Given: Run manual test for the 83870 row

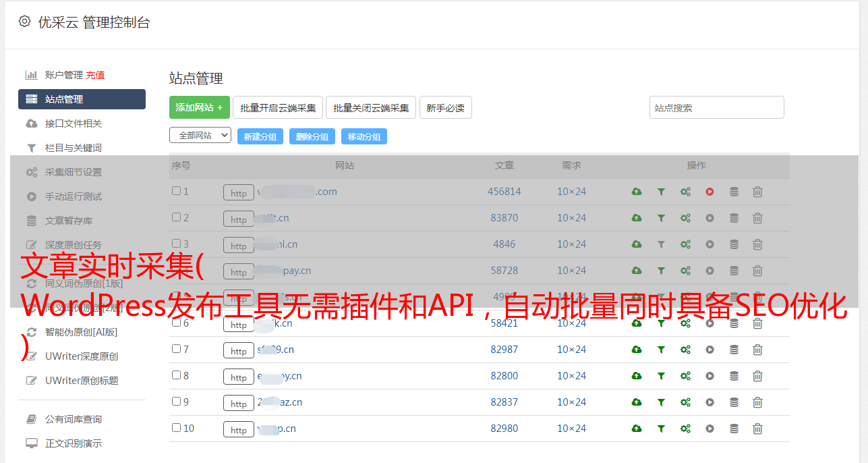Looking at the screenshot, I should coord(710,218).
